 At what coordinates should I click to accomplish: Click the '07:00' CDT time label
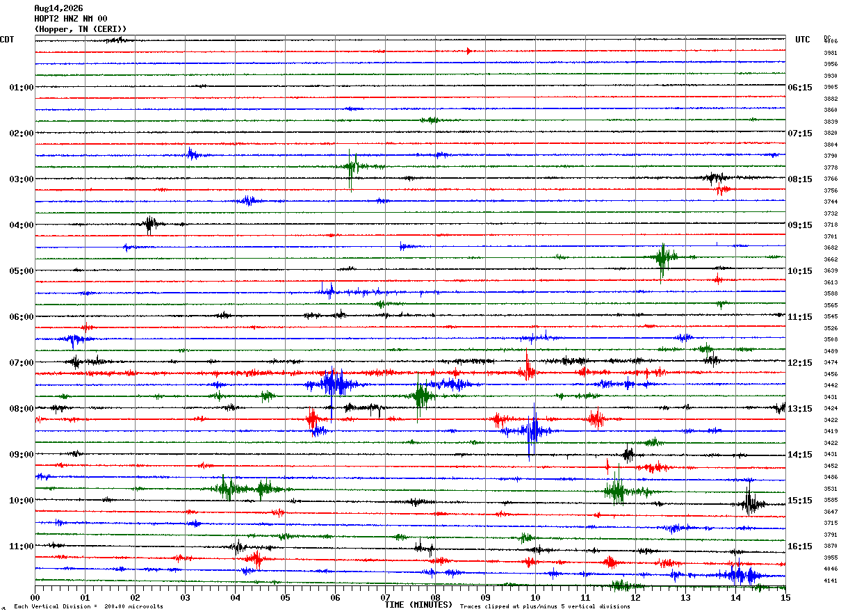(x=22, y=363)
